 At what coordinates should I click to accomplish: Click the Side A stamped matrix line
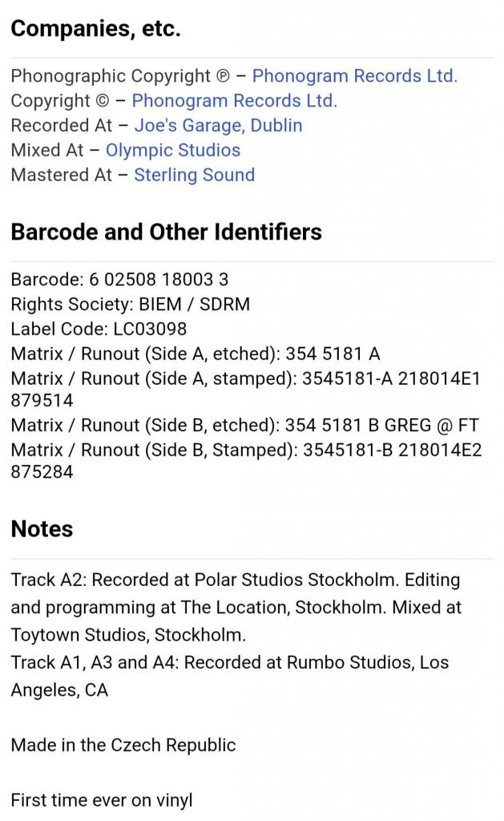point(245,378)
